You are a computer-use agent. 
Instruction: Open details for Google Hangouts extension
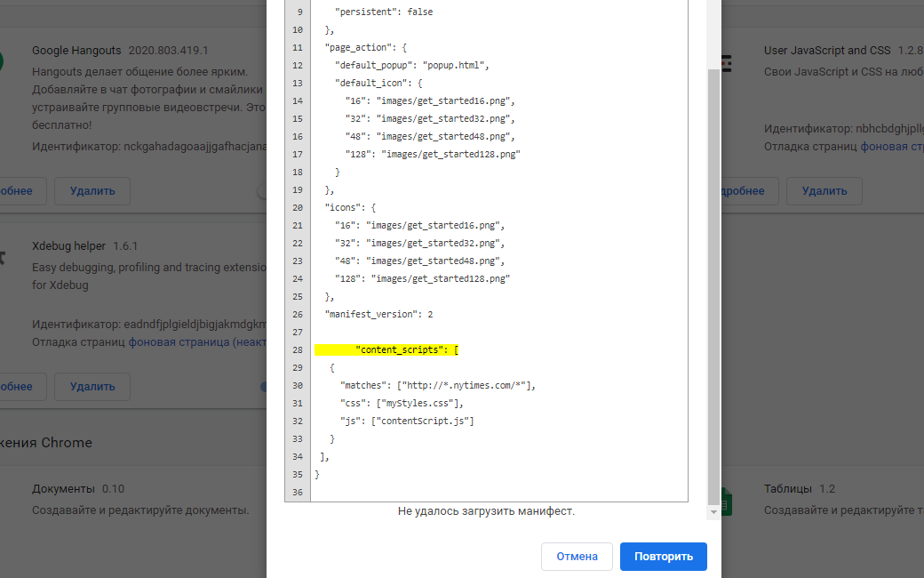[x=16, y=190]
